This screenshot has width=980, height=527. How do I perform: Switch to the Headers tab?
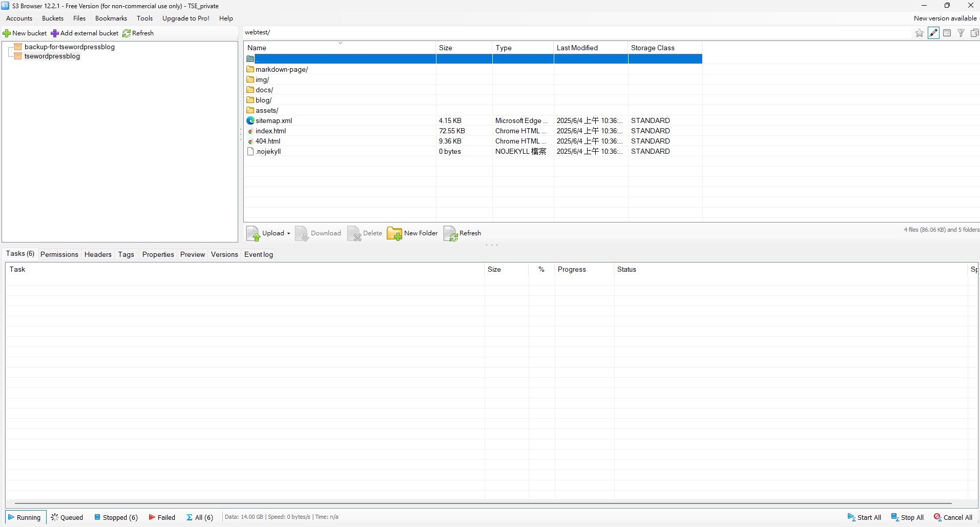(98, 255)
